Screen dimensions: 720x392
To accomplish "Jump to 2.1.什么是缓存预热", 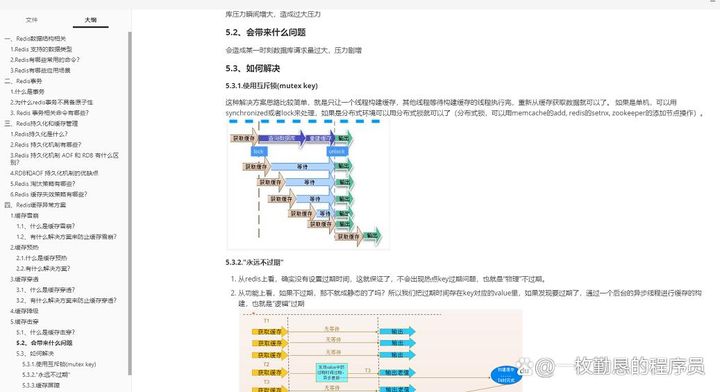I will [x=42, y=258].
